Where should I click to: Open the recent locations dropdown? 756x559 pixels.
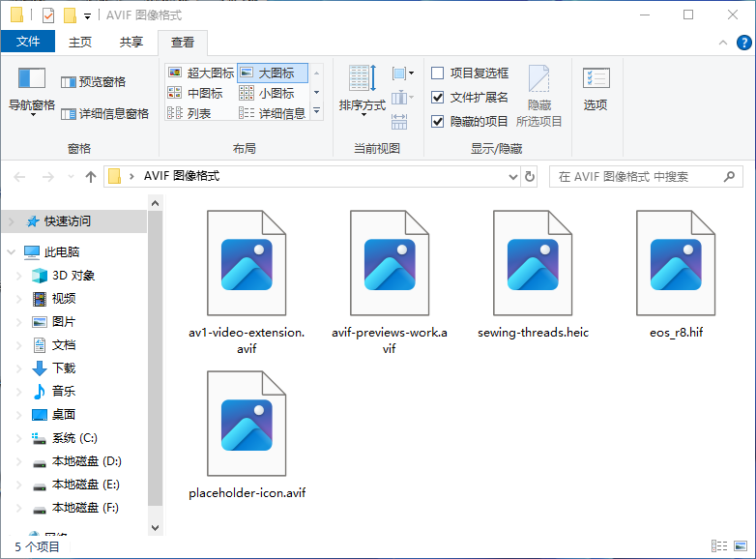click(x=71, y=177)
